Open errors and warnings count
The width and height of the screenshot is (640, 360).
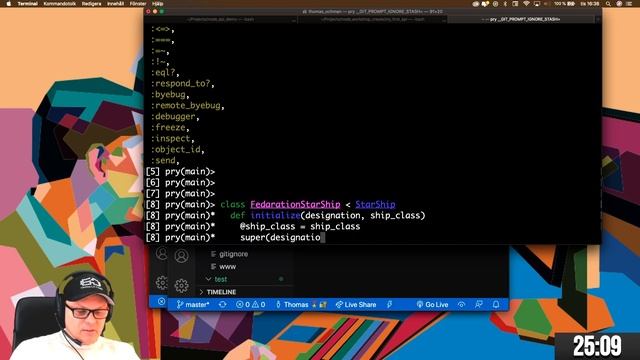click(250, 304)
